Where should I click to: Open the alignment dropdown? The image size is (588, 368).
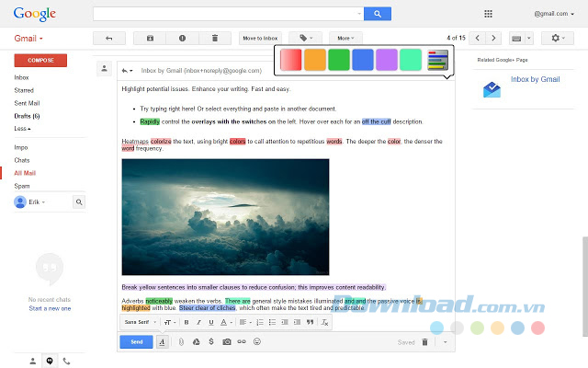[x=245, y=322]
